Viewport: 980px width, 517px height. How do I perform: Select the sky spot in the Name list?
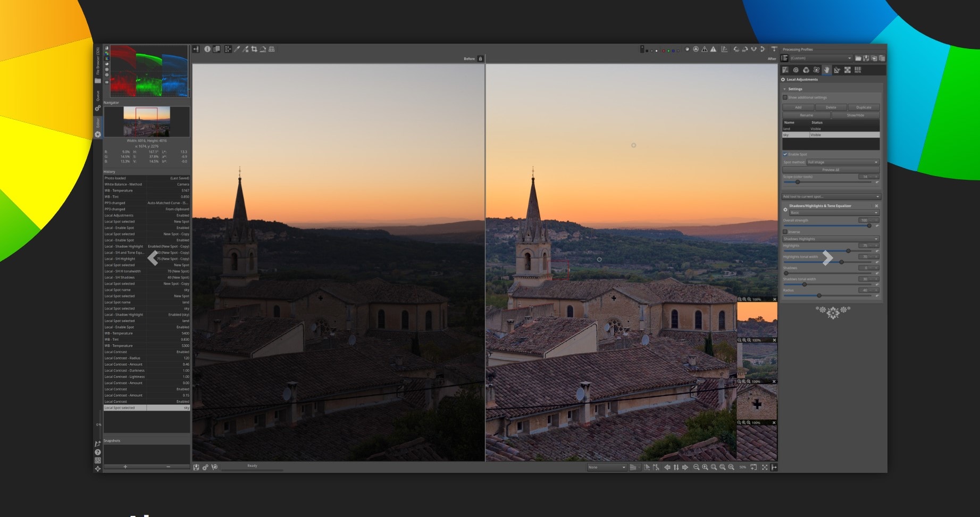click(x=792, y=135)
